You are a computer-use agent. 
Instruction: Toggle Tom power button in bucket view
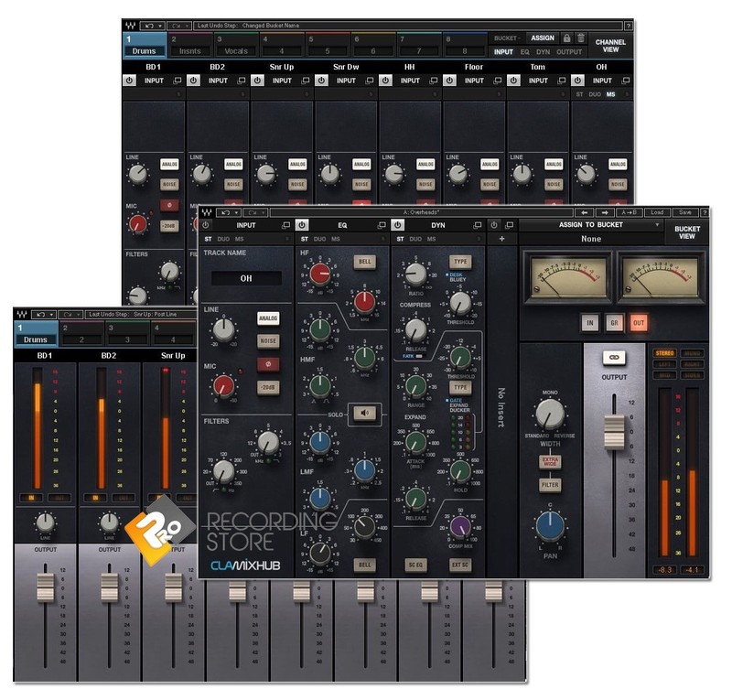tap(513, 81)
